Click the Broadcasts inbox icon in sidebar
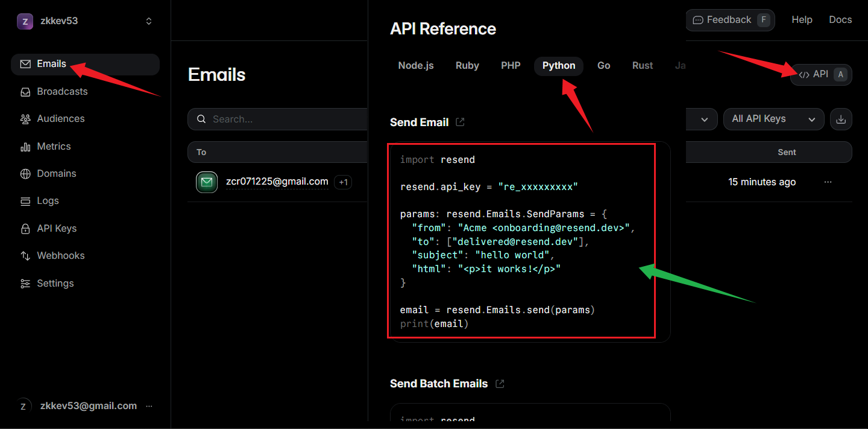 point(25,92)
